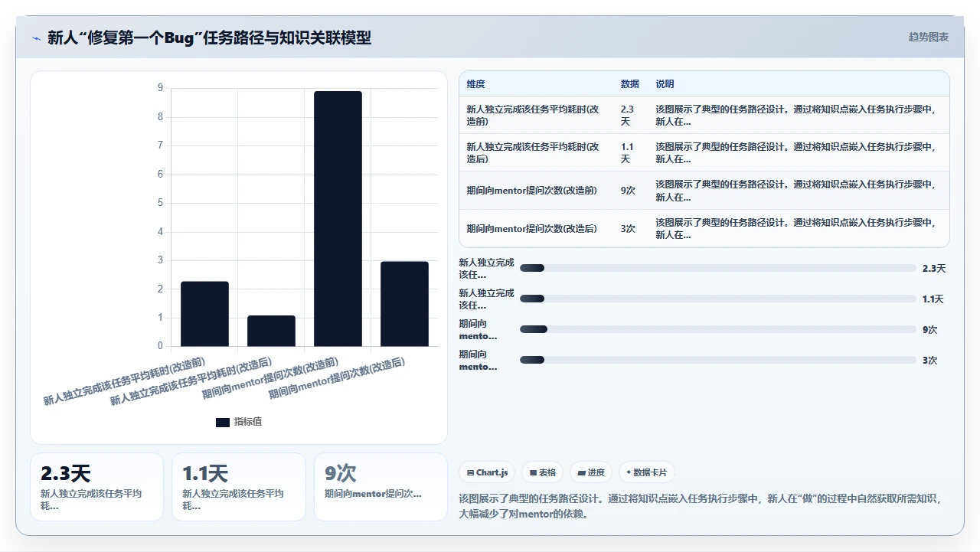Open the 2.3天 data card

(x=97, y=487)
